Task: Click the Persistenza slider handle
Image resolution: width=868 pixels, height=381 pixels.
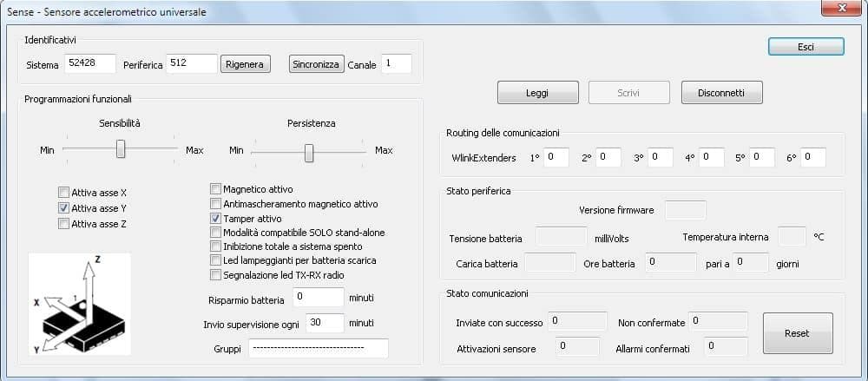Action: pyautogui.click(x=308, y=153)
